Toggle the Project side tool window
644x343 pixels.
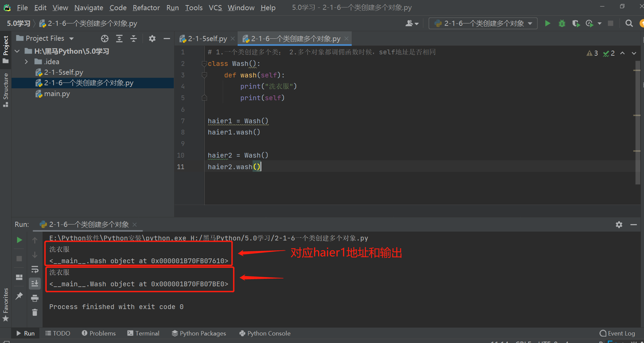[x=5, y=49]
